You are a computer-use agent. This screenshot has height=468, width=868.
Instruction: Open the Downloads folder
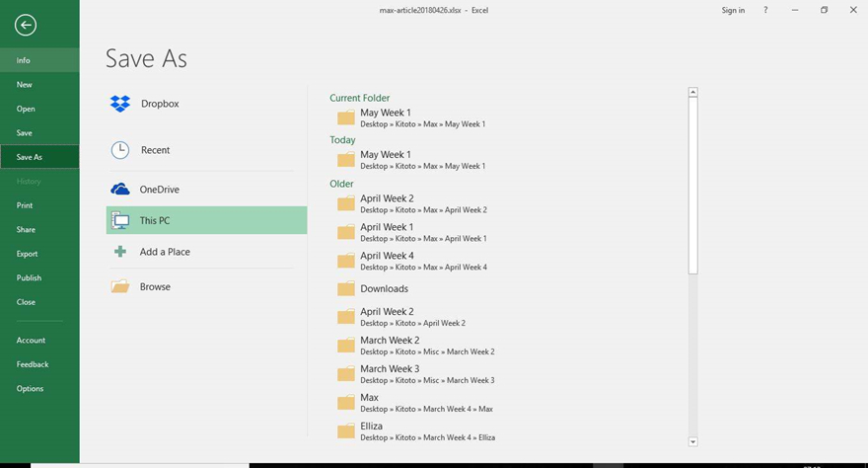[384, 289]
